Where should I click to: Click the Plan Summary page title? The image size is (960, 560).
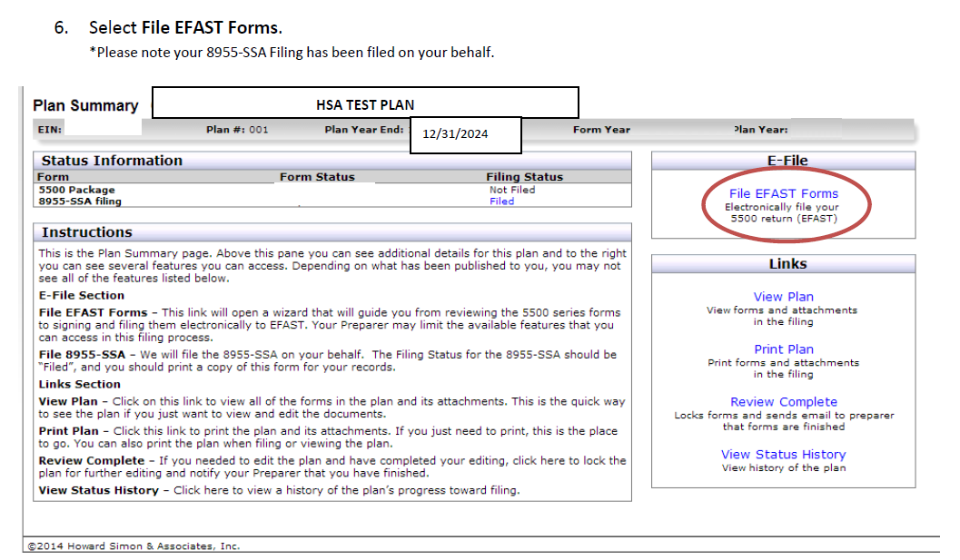pyautogui.click(x=85, y=105)
